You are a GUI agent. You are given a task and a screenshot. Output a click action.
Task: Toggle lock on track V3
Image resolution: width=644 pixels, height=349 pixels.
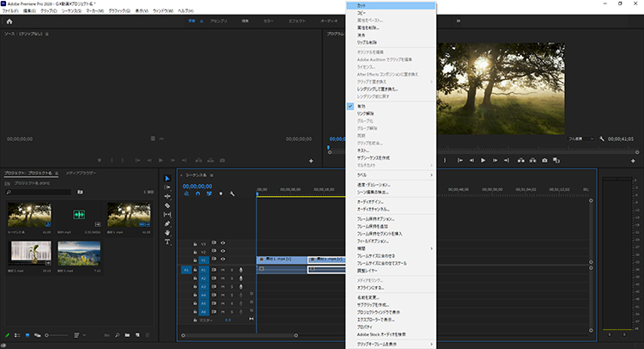195,244
